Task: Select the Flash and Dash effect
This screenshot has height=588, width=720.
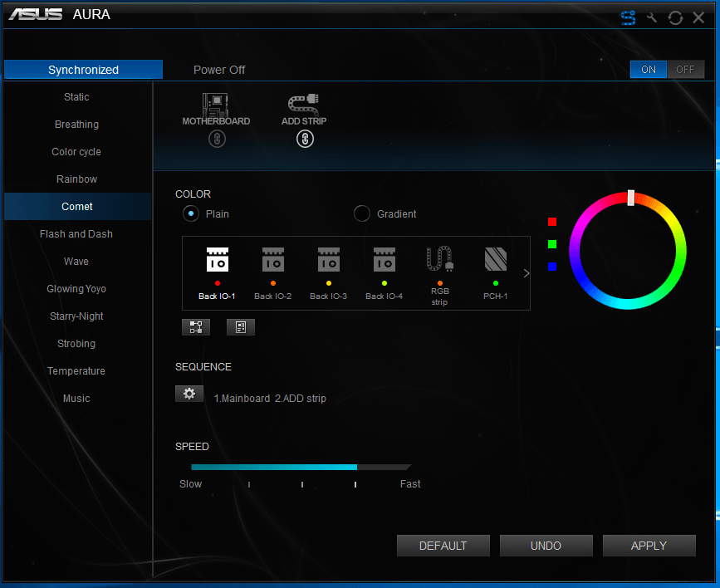Action: pyautogui.click(x=76, y=234)
